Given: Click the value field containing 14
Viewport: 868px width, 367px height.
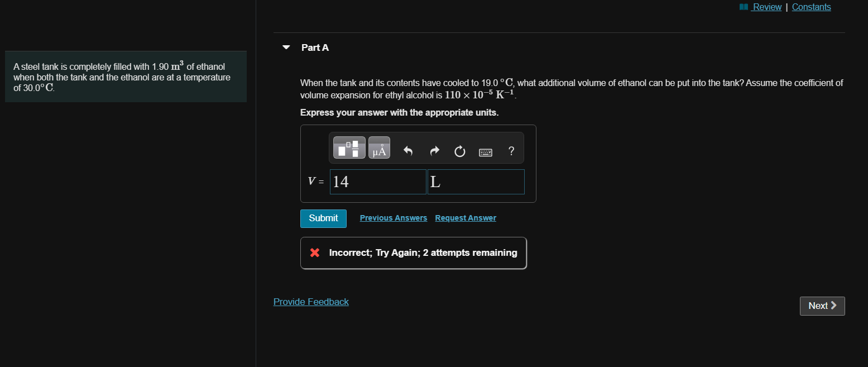Looking at the screenshot, I should coord(378,181).
